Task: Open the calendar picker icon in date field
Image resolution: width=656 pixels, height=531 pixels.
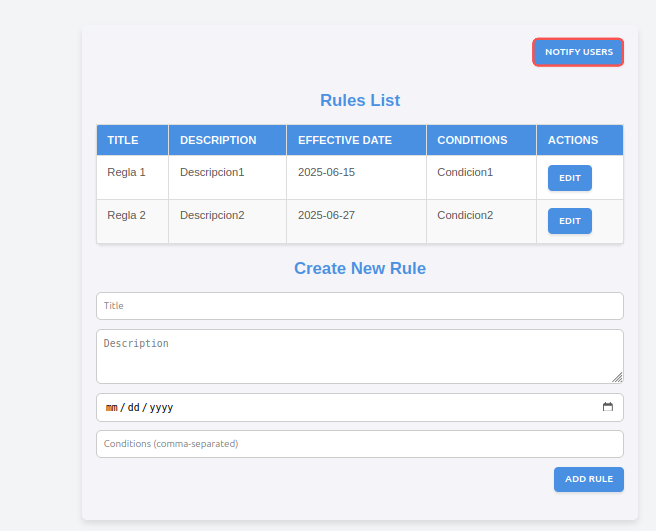Action: pyautogui.click(x=607, y=407)
